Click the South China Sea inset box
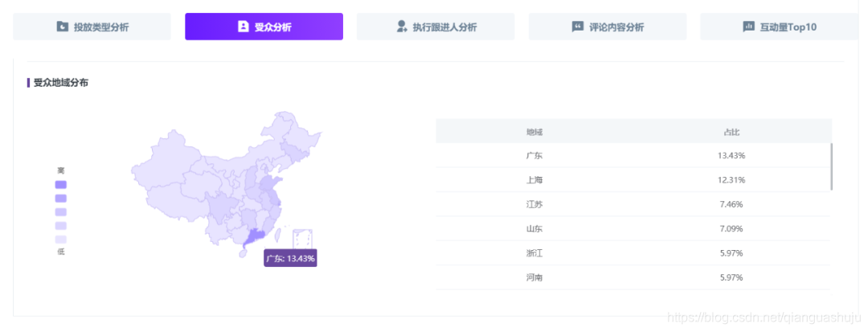 click(x=302, y=240)
